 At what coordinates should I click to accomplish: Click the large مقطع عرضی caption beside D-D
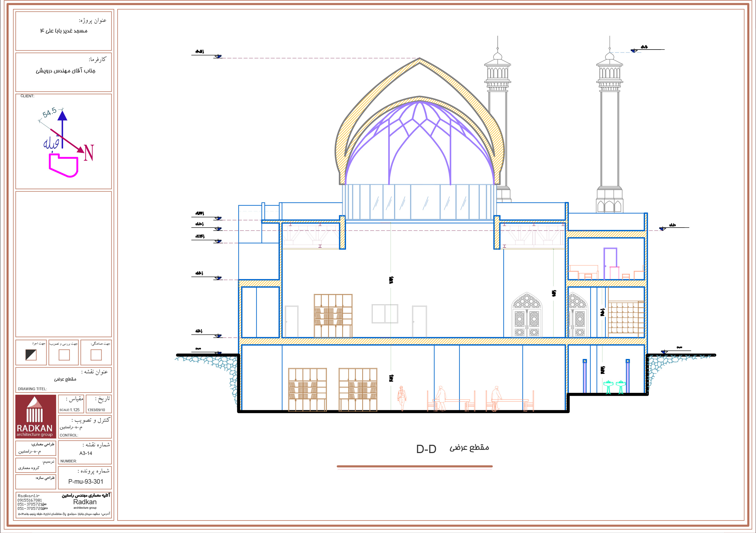click(469, 447)
